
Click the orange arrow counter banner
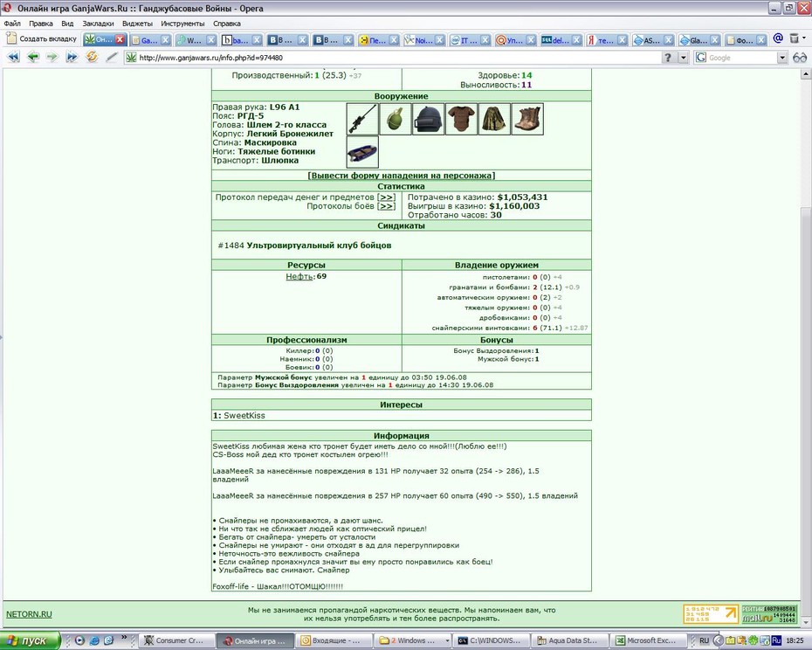711,613
